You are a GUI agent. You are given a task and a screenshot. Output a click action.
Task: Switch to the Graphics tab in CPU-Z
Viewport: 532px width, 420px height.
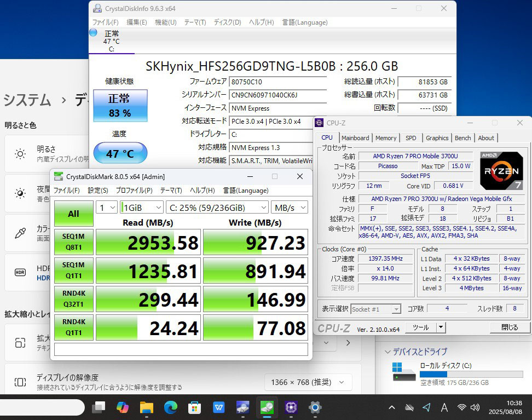437,138
